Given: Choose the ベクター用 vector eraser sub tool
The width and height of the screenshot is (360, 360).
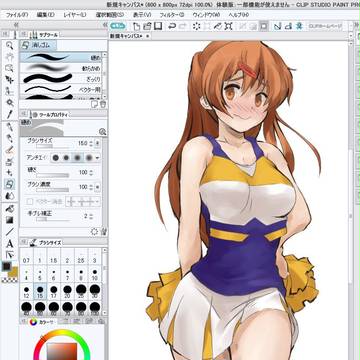Looking at the screenshot, I should [61, 89].
